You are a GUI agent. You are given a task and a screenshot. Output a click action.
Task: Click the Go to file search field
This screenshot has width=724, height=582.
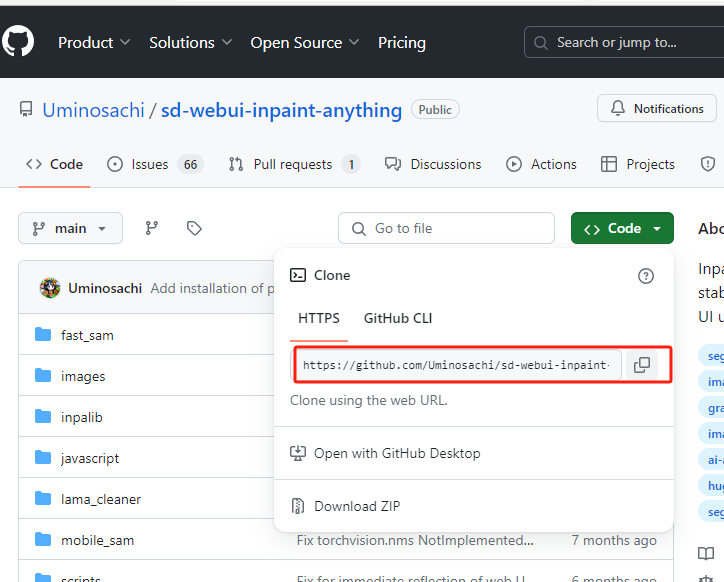[x=446, y=228]
